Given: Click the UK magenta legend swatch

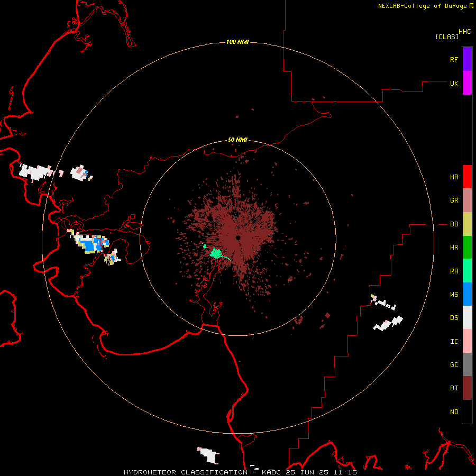Looking at the screenshot, I should coord(467,83).
